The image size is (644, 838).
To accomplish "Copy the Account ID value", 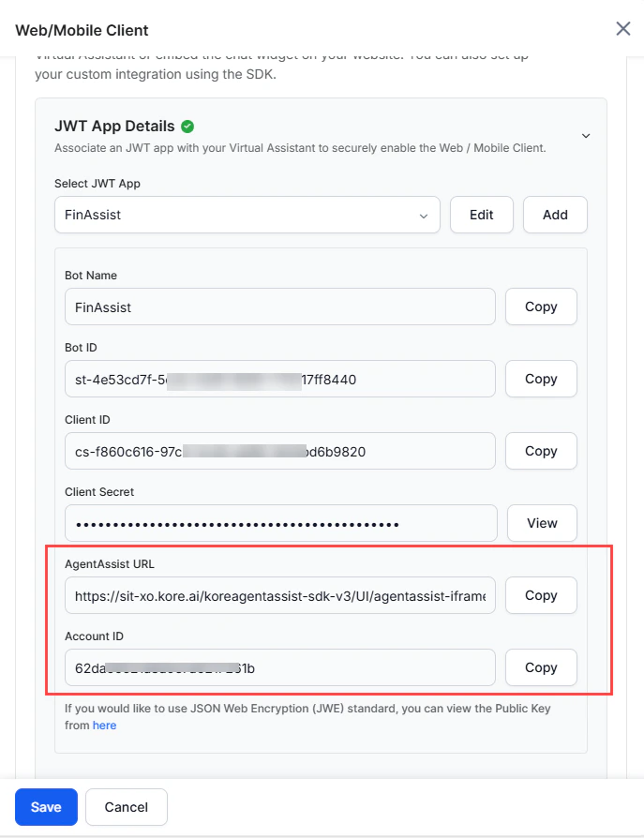I will (541, 667).
